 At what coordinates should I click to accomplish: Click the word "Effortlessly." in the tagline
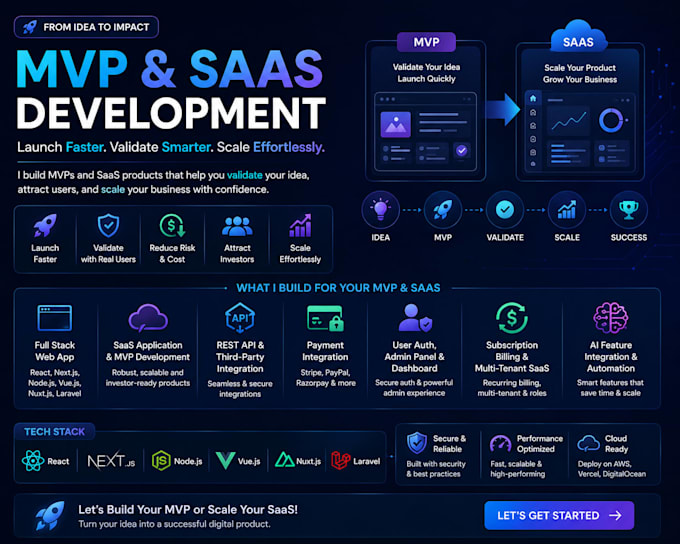point(289,147)
